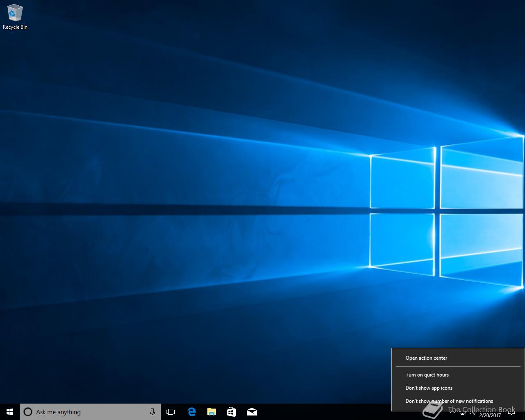
Task: Click the network icon in system tray
Action: click(462, 413)
